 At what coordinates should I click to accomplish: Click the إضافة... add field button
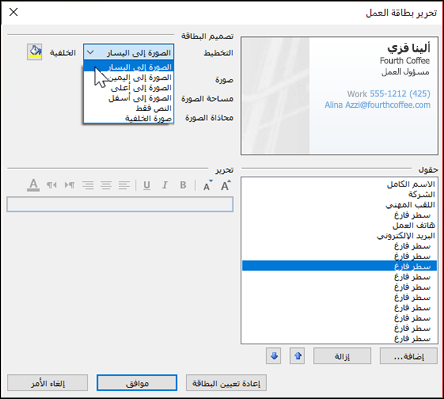coord(409,356)
